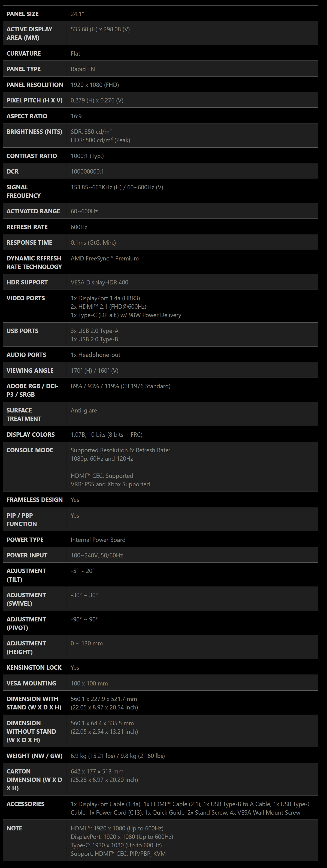Click the Internal Power Board value
Screen dimensions: 327x868
point(98,540)
